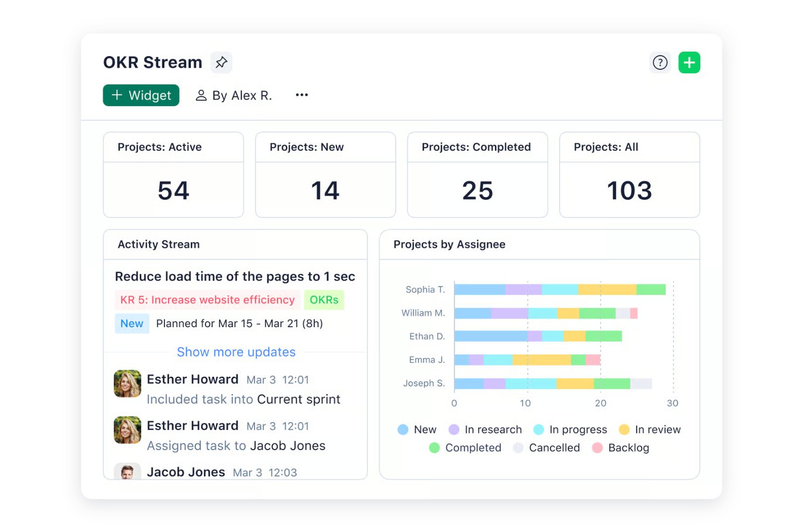Toggle the New legend item
The height and width of the screenshot is (532, 798).
[417, 430]
